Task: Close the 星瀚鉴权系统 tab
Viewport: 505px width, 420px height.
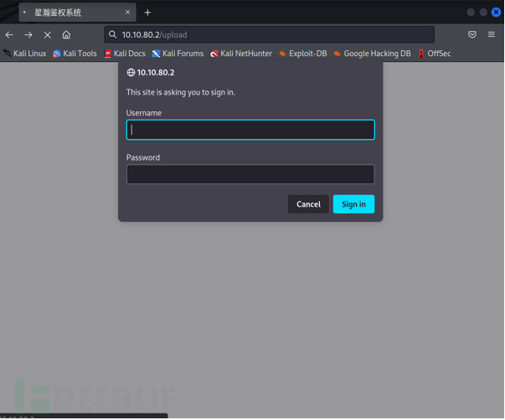Action: pyautogui.click(x=127, y=13)
